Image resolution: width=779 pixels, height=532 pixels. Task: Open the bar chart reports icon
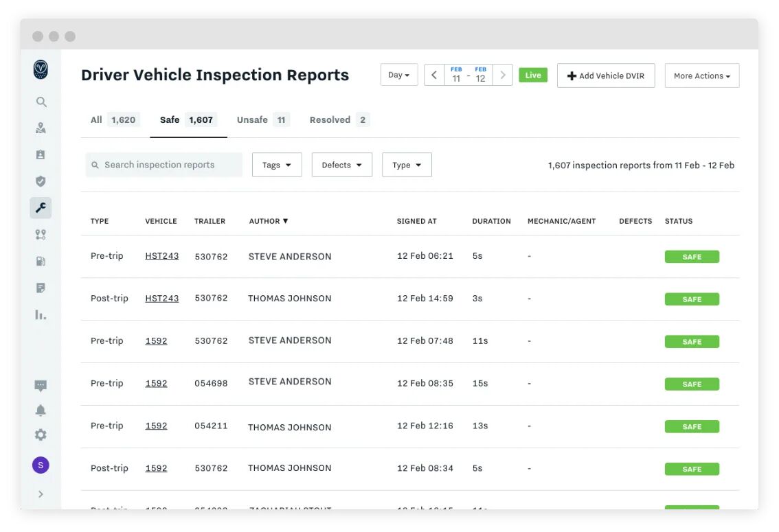point(41,314)
